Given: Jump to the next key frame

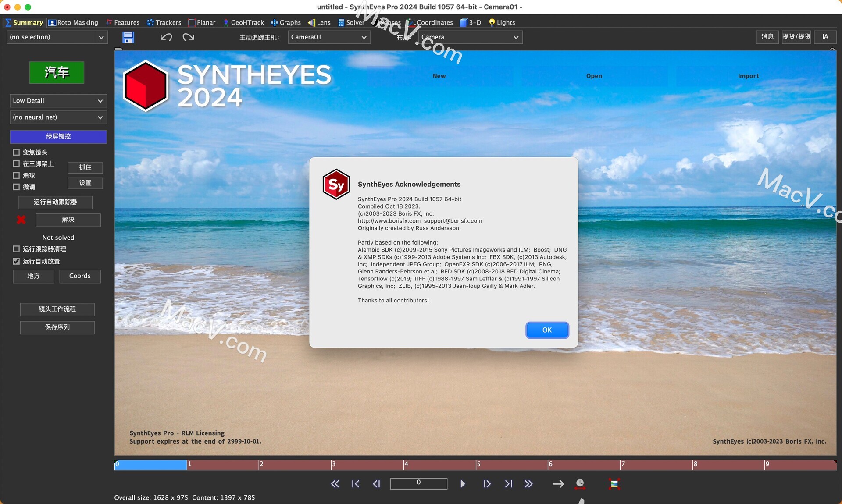Looking at the screenshot, I should click(x=508, y=484).
